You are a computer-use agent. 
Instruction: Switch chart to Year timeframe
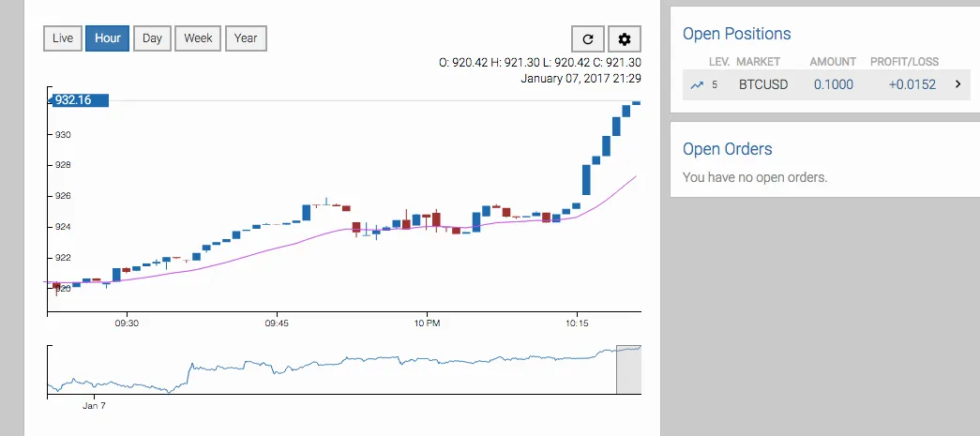pyautogui.click(x=246, y=38)
